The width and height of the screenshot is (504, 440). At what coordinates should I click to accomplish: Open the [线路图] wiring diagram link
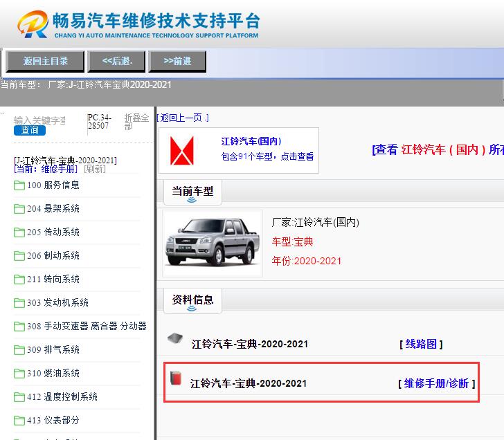click(421, 344)
